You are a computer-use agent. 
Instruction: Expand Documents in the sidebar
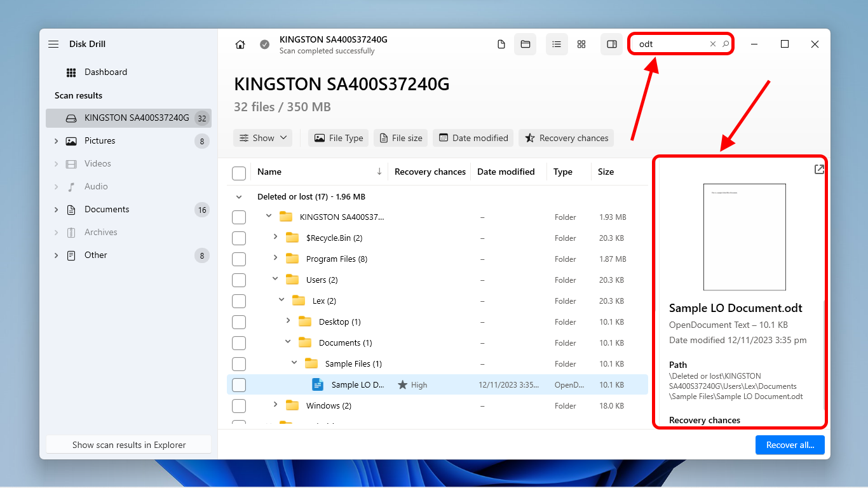[56, 210]
